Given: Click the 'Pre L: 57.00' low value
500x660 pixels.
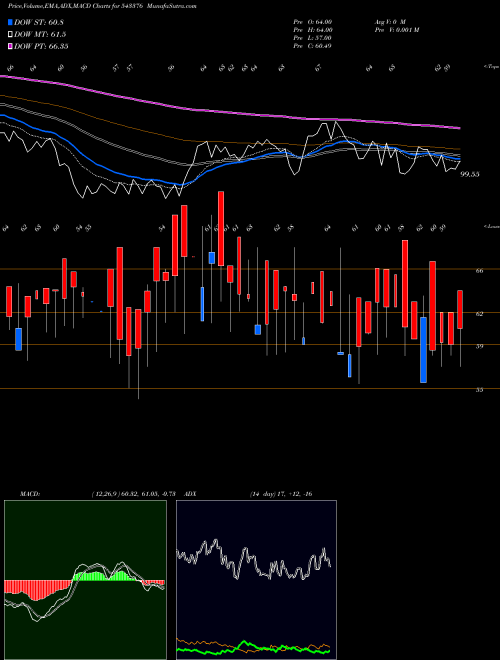Looking at the screenshot, I should pyautogui.click(x=313, y=37).
